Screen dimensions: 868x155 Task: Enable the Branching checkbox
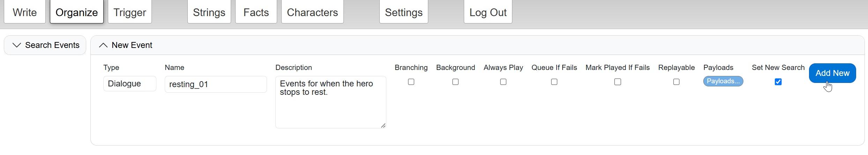[411, 82]
